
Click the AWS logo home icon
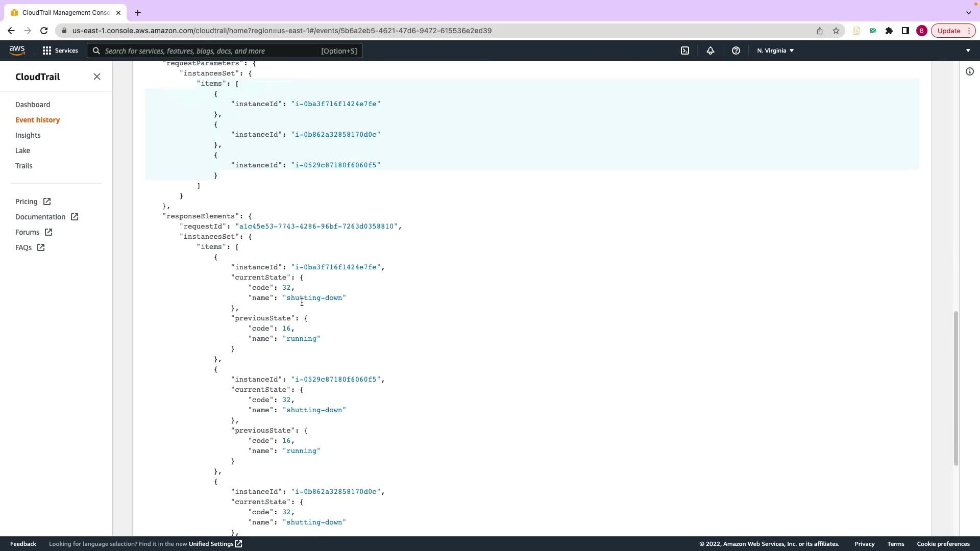tap(17, 50)
